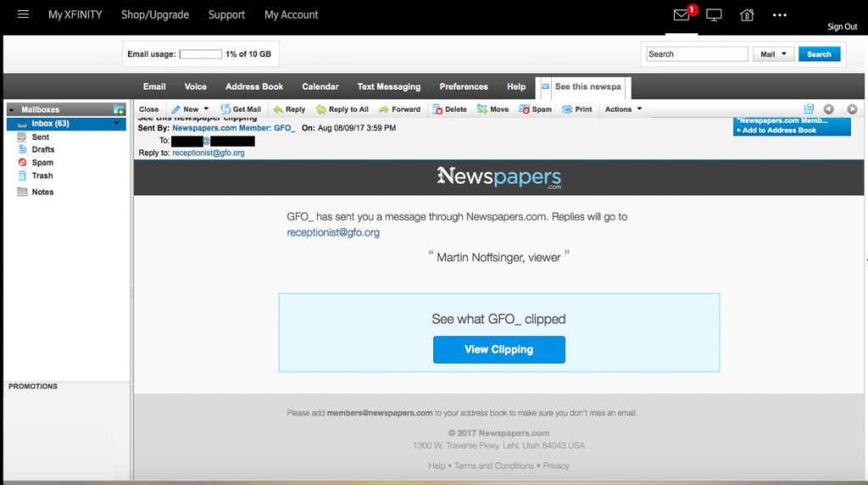Open the Actions dropdown menu
The image size is (868, 485).
(x=623, y=109)
